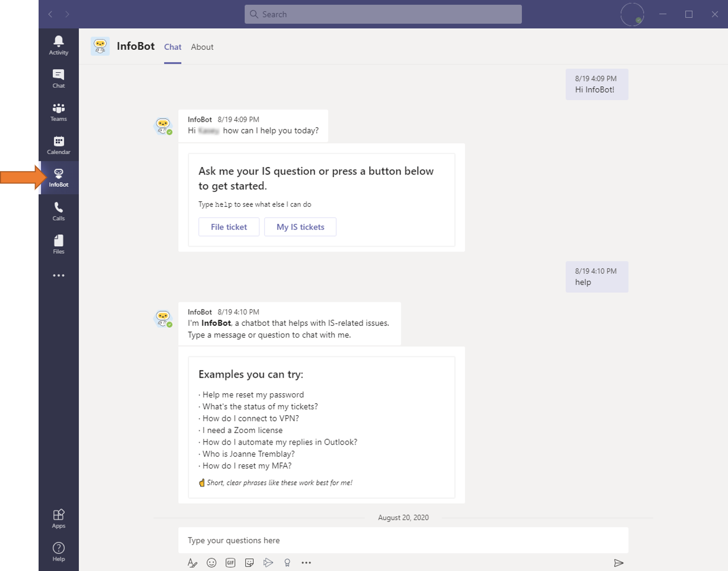
Task: Click the "I'm InfoBot, a chatbot" message
Action: click(289, 324)
